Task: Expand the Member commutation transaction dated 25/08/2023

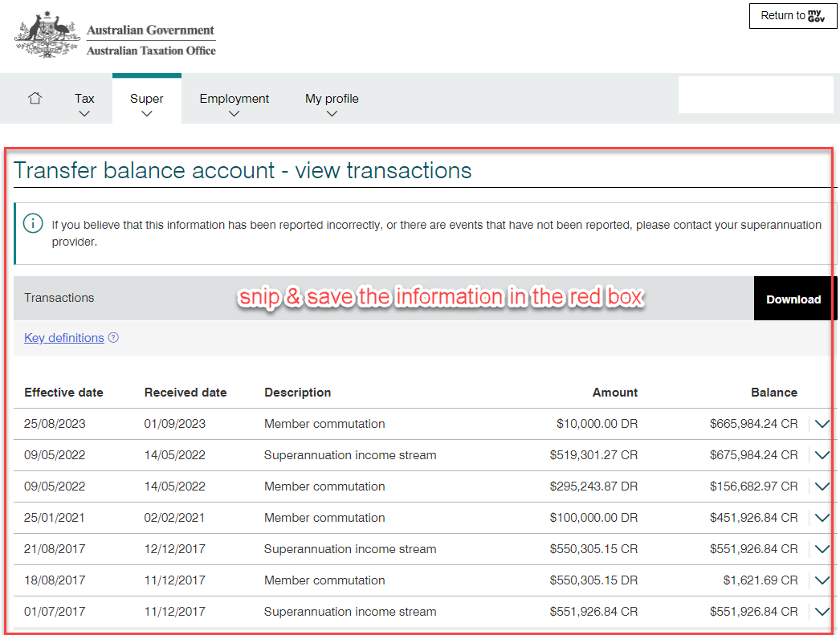Action: pyautogui.click(x=822, y=423)
